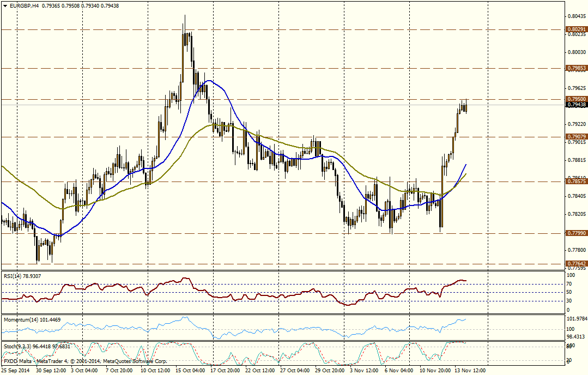Click the Momentum 101.9784 scale value
This screenshot has width=588, height=375.
(x=577, y=318)
